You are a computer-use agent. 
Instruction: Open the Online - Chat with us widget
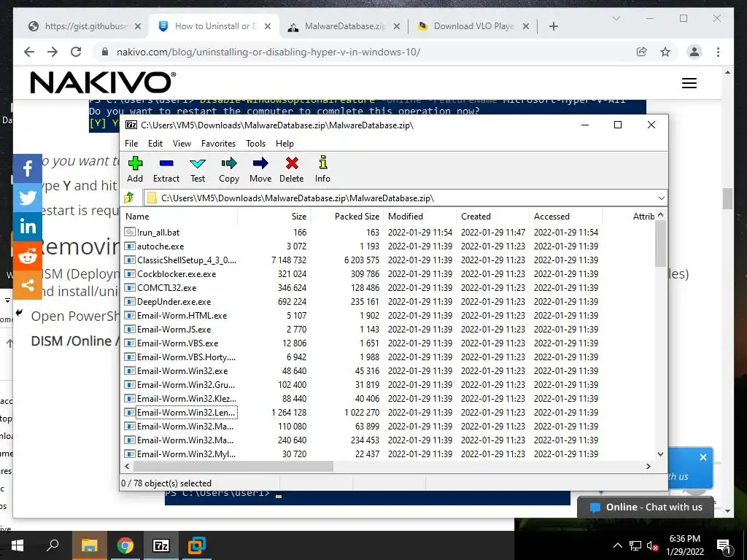point(646,507)
